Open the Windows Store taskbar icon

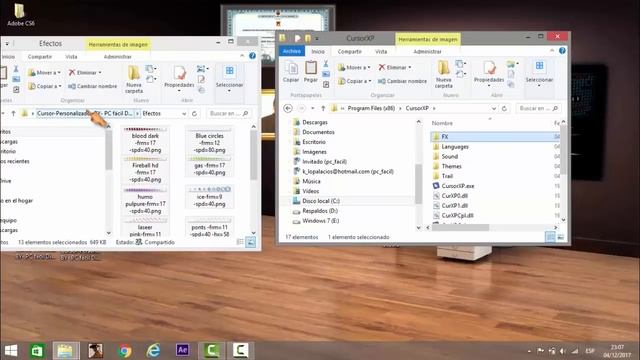click(x=37, y=350)
